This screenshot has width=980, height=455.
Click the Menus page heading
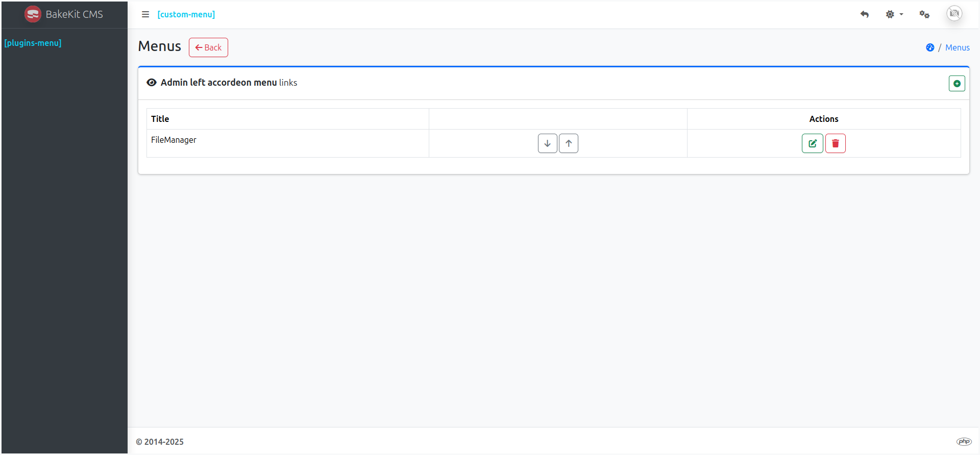tap(160, 46)
